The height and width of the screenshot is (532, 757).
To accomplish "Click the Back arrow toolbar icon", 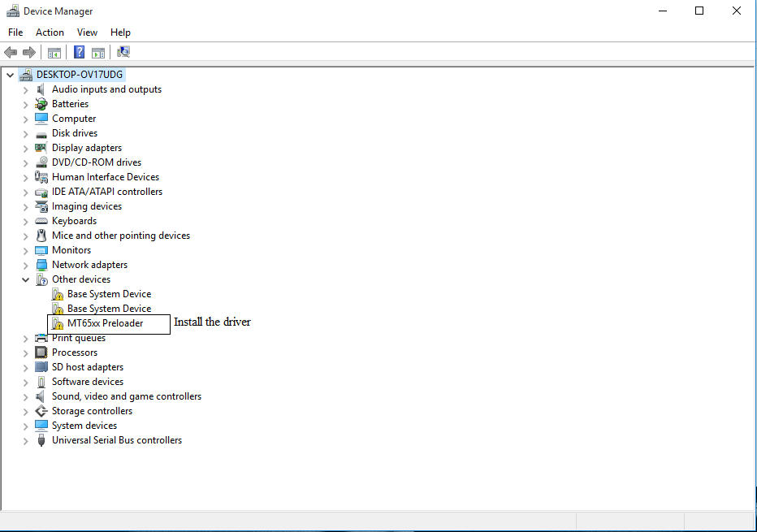I will (11, 53).
